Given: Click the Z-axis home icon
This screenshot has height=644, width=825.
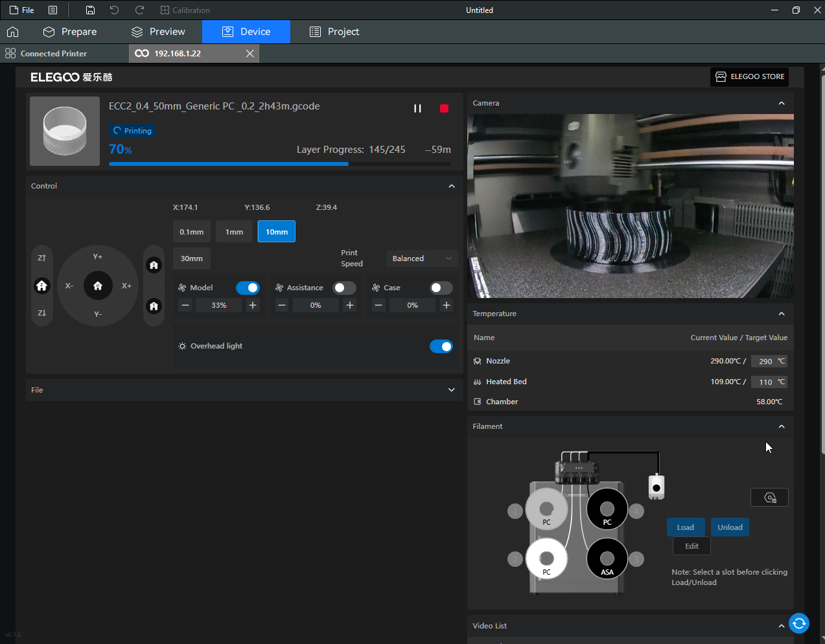Looking at the screenshot, I should [42, 286].
